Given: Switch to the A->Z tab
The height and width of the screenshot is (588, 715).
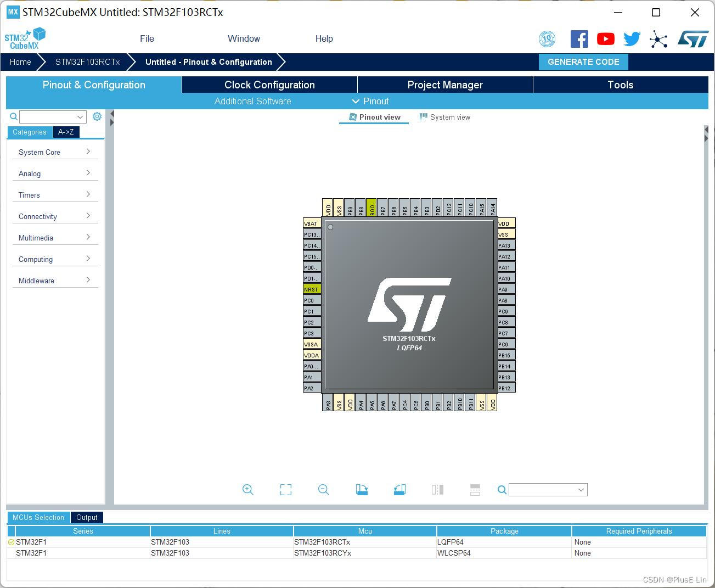Looking at the screenshot, I should tap(66, 132).
